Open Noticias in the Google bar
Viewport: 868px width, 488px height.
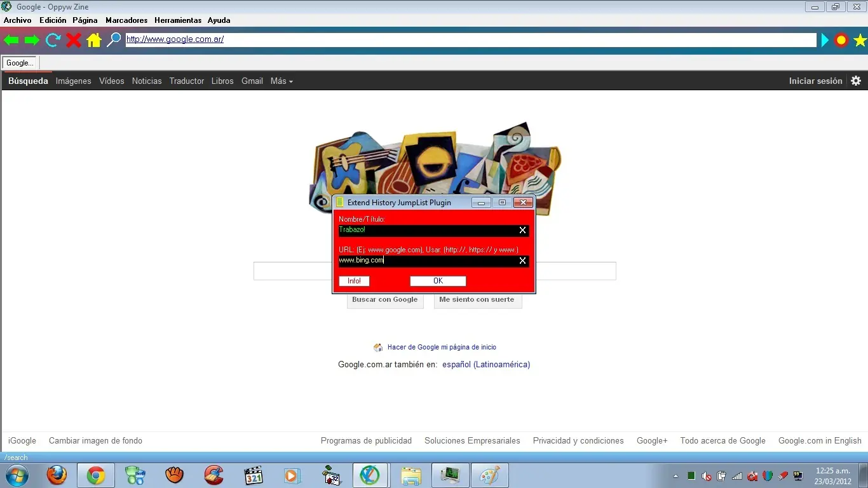pos(147,81)
